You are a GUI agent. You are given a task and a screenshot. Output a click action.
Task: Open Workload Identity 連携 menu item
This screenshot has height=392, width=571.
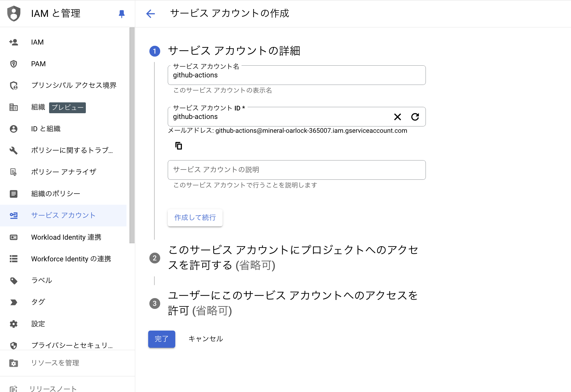[63, 237]
